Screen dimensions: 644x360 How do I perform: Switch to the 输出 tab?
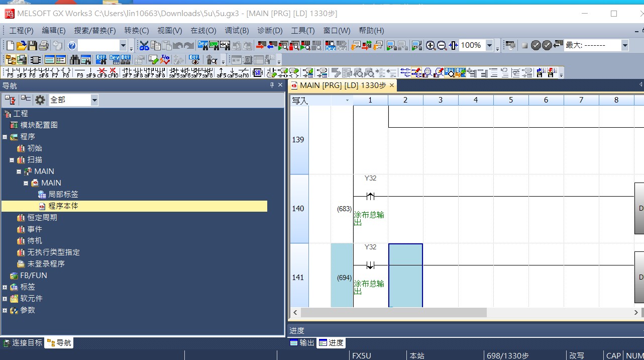[302, 343]
